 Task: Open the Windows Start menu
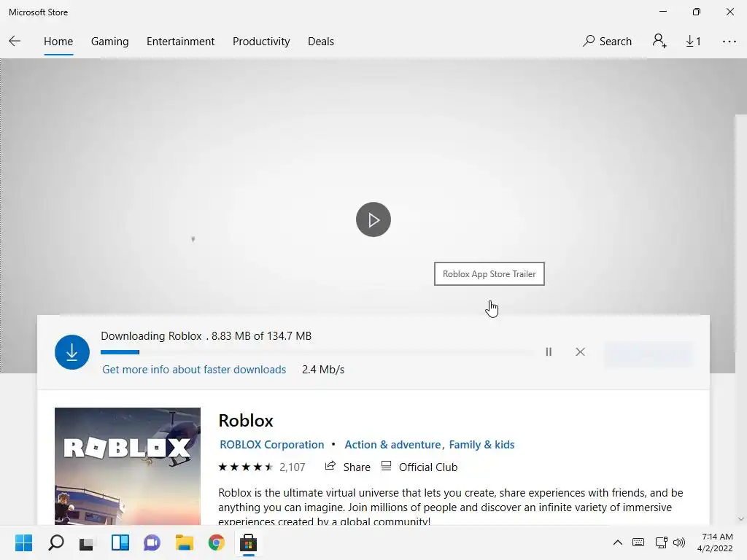coord(23,542)
